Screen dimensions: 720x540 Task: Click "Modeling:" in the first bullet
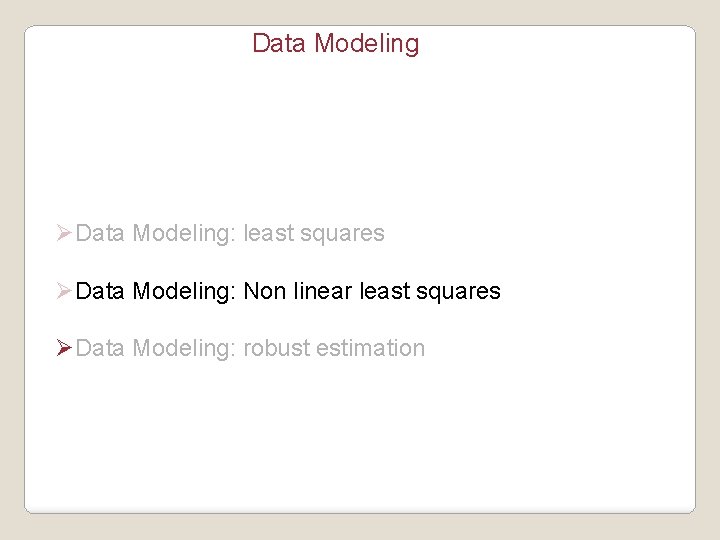click(184, 234)
